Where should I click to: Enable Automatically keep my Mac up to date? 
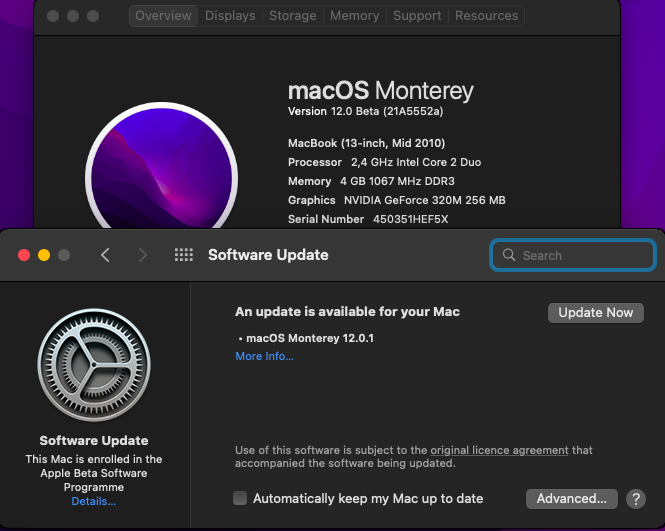tap(240, 498)
